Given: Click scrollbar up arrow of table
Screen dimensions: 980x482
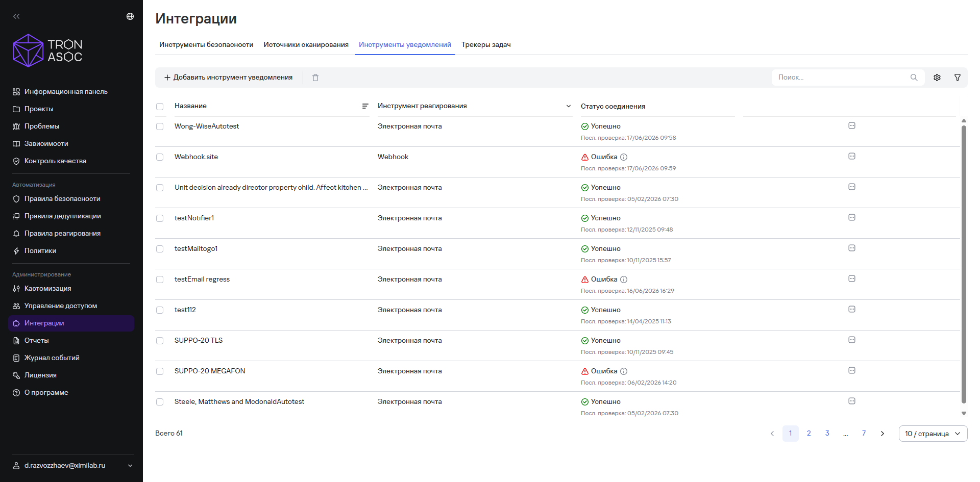Looking at the screenshot, I should coord(964,121).
